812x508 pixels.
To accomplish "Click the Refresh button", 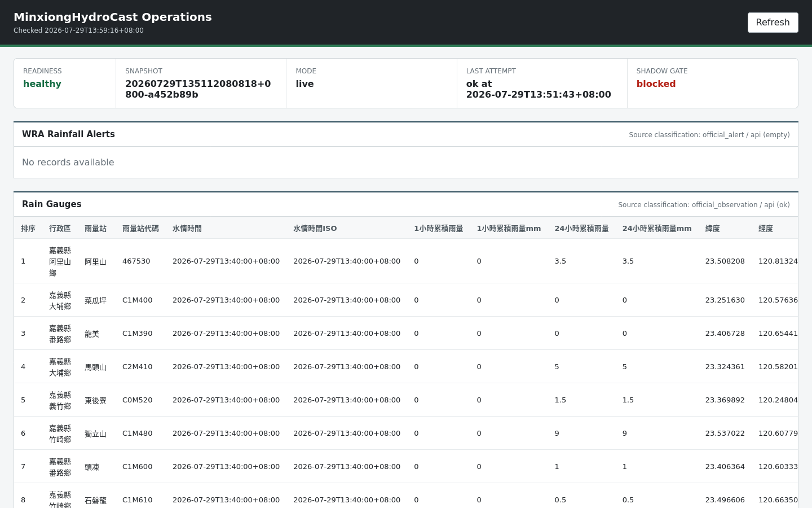I will point(773,23).
